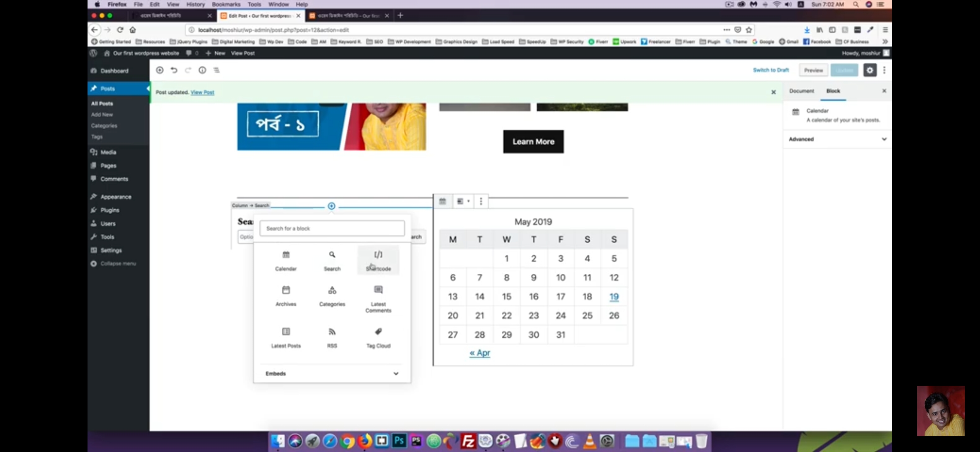Open calendar block alignment dropdown

coord(463,201)
